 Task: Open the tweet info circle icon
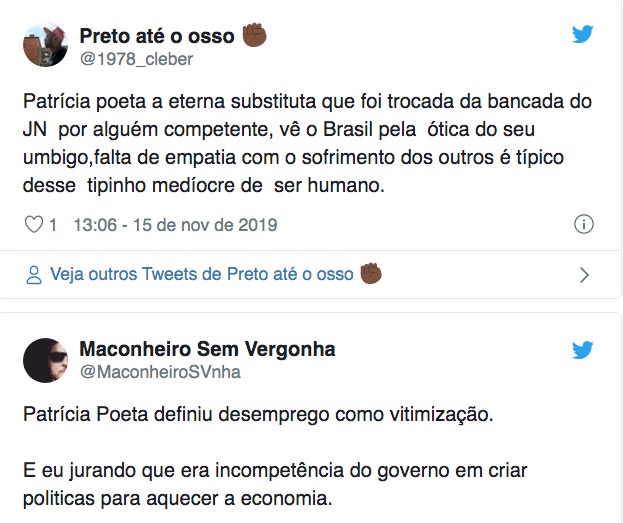(x=585, y=224)
